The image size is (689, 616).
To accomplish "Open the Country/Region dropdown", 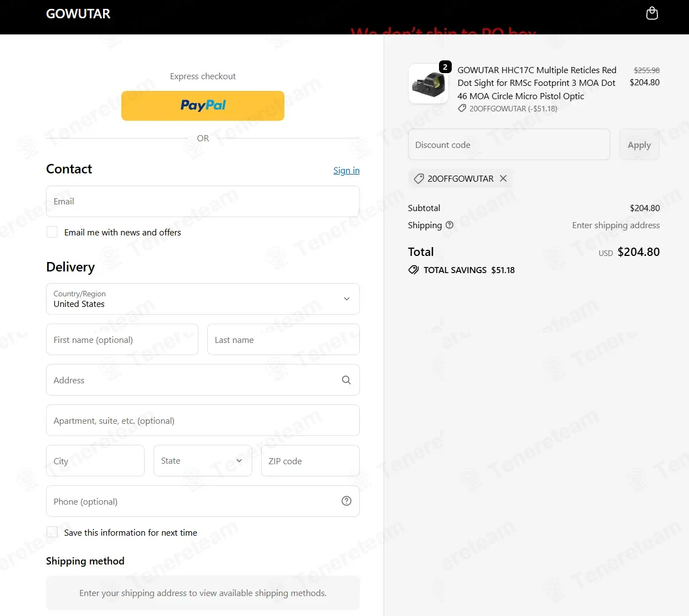I will [203, 299].
